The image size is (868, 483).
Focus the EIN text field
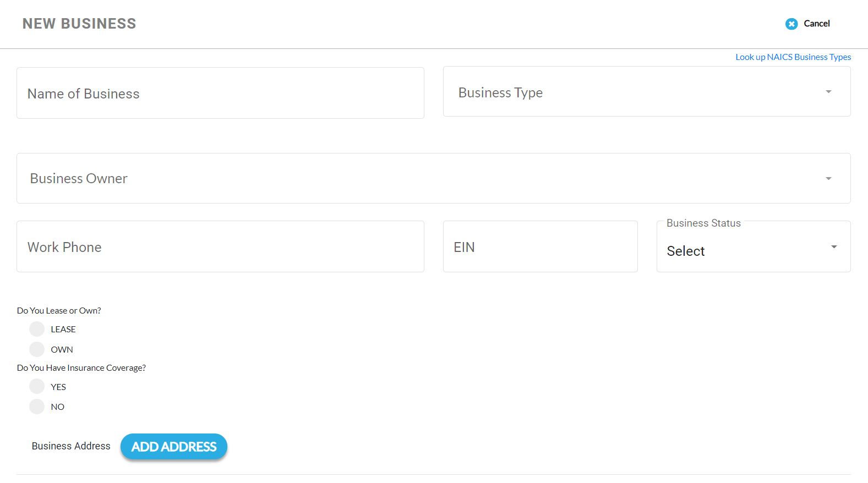[540, 246]
